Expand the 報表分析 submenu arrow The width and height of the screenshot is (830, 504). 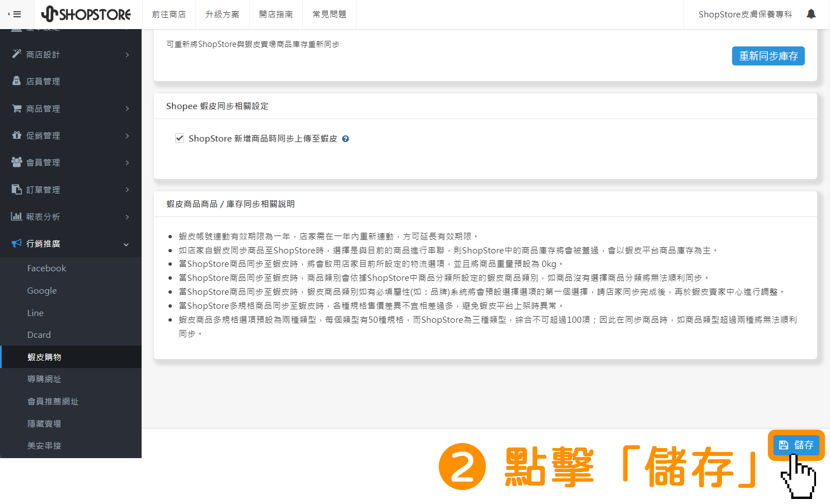[127, 217]
